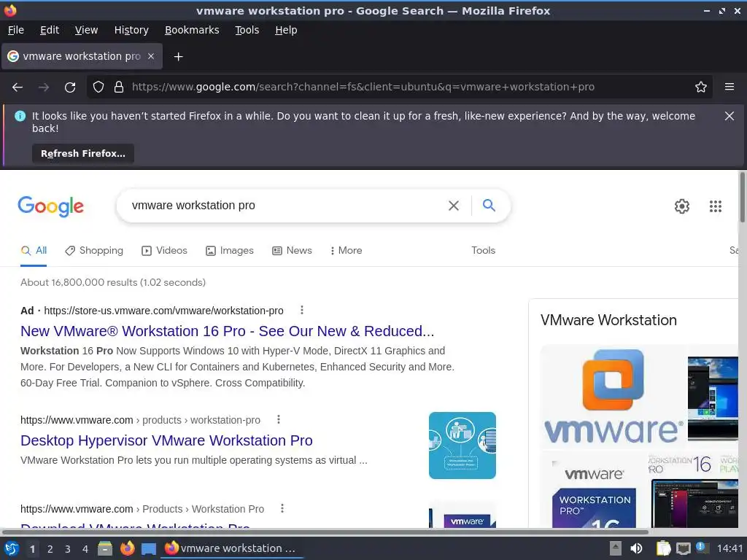Open Desktop Hypervisor VMware Workstation Pro link
Image resolution: width=747 pixels, height=560 pixels.
click(x=166, y=440)
